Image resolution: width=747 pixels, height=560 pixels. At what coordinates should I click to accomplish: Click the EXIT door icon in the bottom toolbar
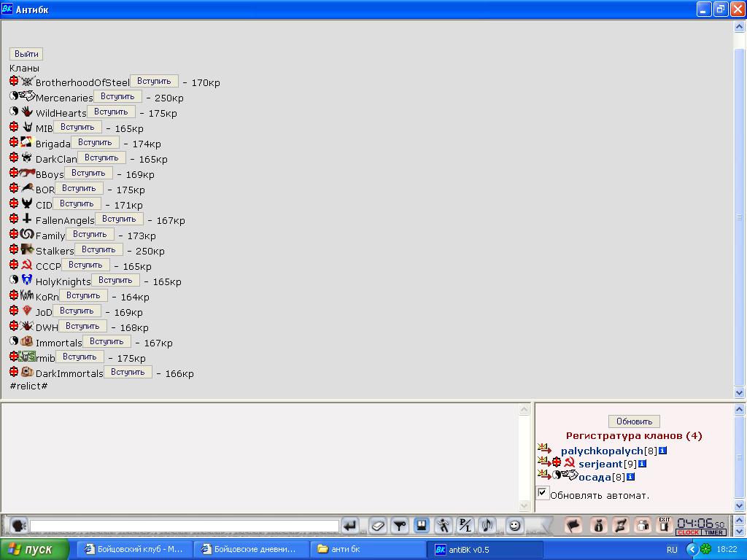click(x=664, y=525)
